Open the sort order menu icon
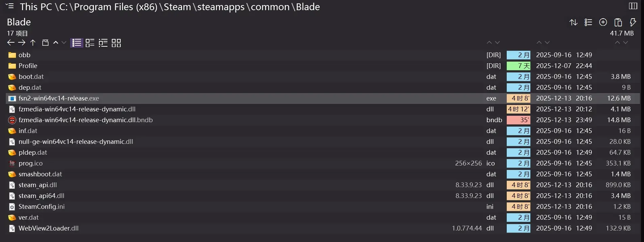Screen dimensions: 644x242 point(573,22)
